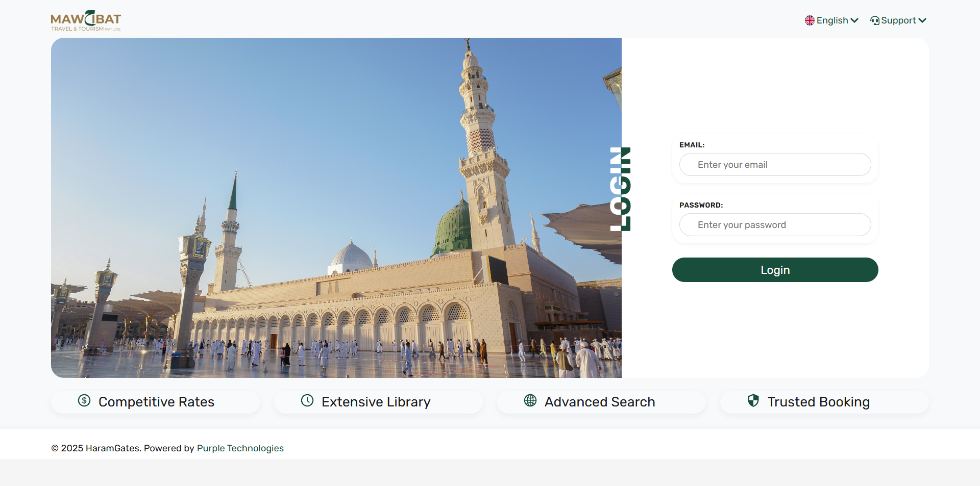
Task: Click the Extensive Library feature text
Action: click(376, 402)
